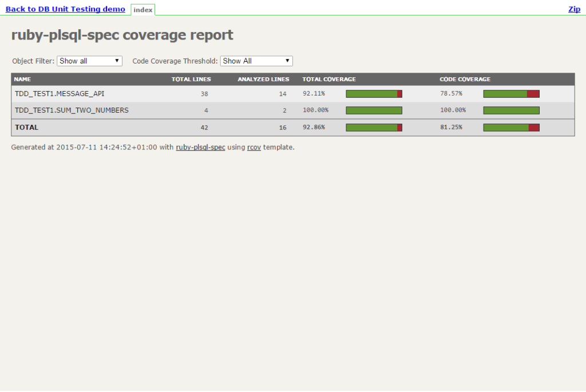Click the 78.57% code coverage value

tap(451, 93)
